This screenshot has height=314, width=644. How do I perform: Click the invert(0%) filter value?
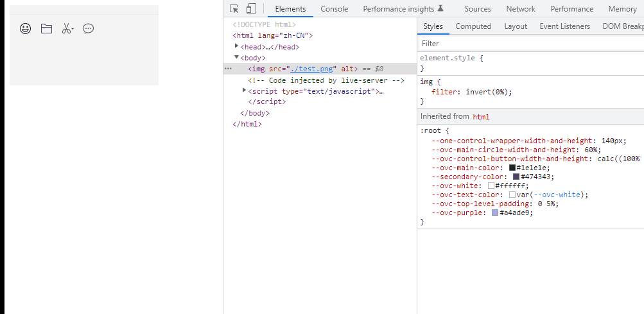point(487,92)
